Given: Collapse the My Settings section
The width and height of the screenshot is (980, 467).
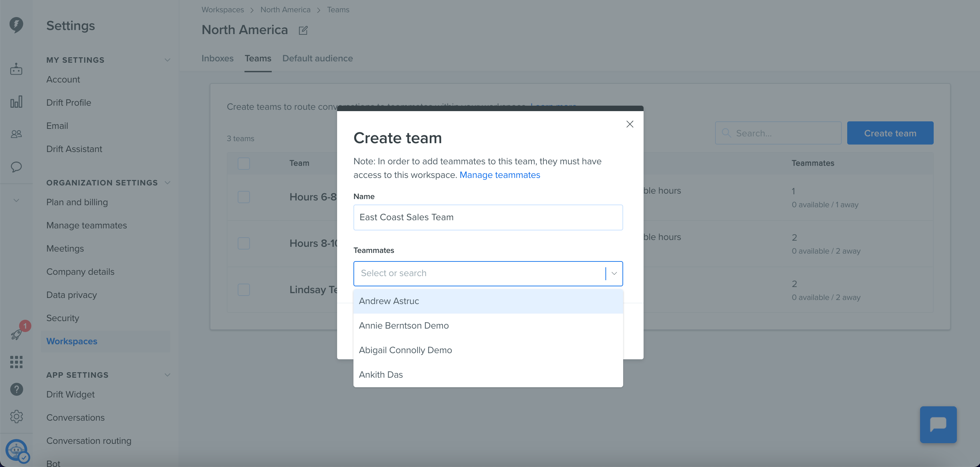Looking at the screenshot, I should [x=167, y=60].
